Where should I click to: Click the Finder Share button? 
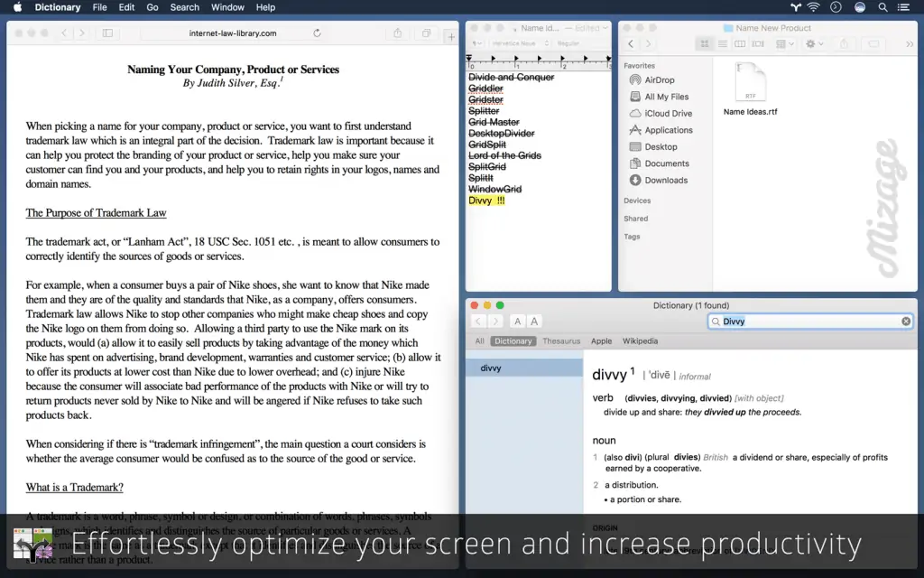(x=844, y=43)
